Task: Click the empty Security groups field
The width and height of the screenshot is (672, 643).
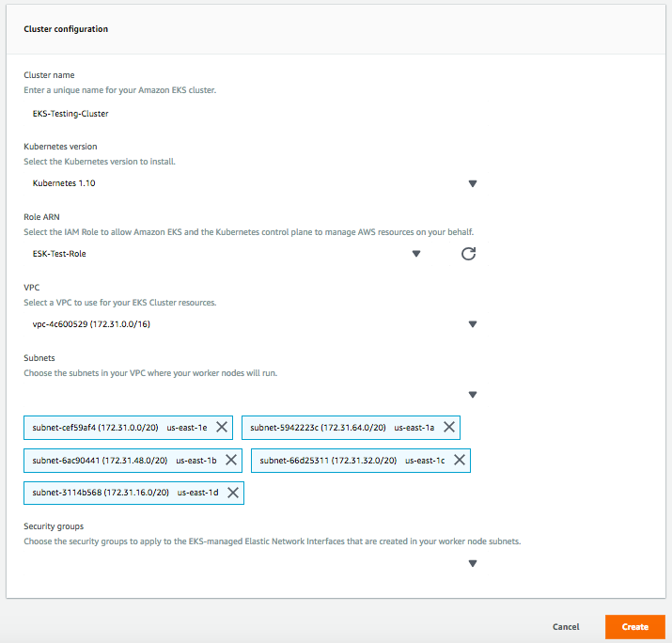Action: [x=256, y=563]
